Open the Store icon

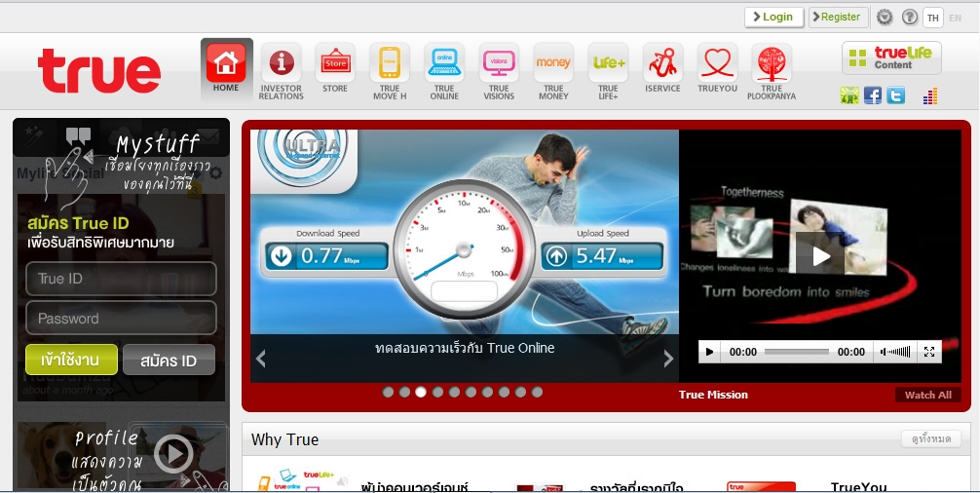335,62
